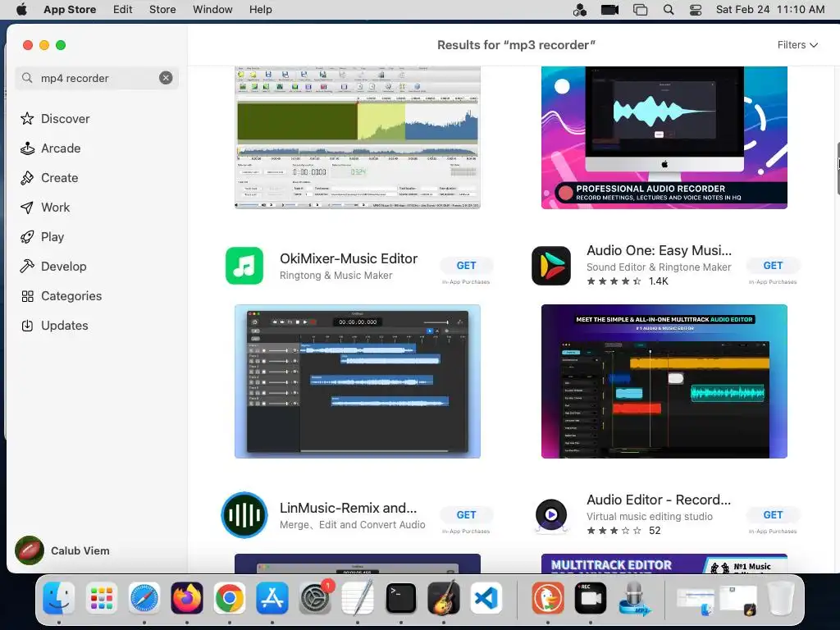Open Control Center in the menu bar
This screenshot has width=840, height=630.
click(696, 10)
